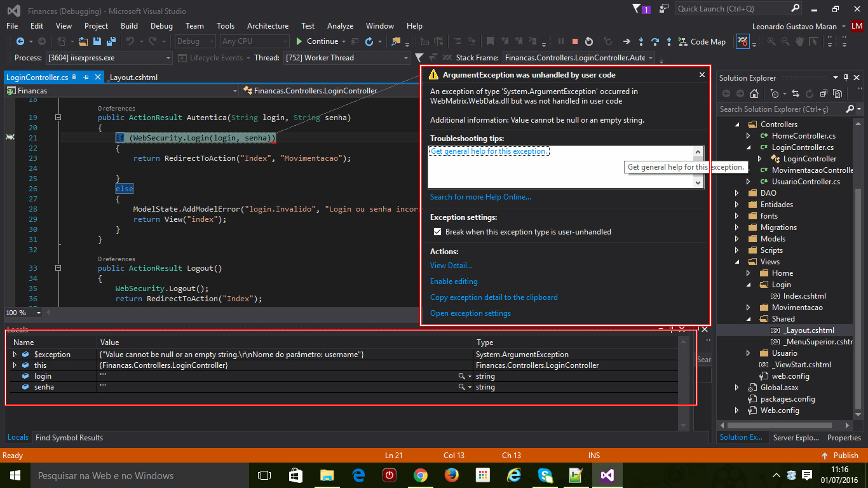Click the feedback icon next to Quick Launch
This screenshot has height=488, width=868.
click(x=665, y=9)
